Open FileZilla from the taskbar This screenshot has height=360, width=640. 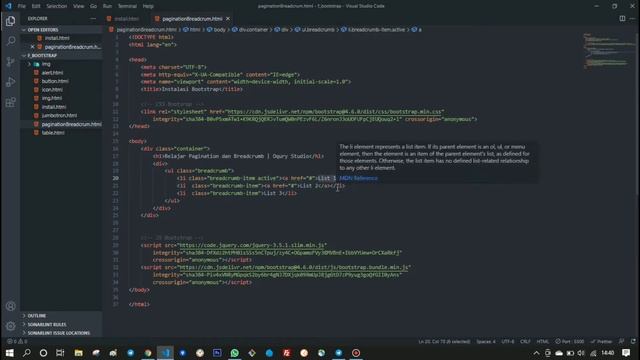[x=287, y=353]
